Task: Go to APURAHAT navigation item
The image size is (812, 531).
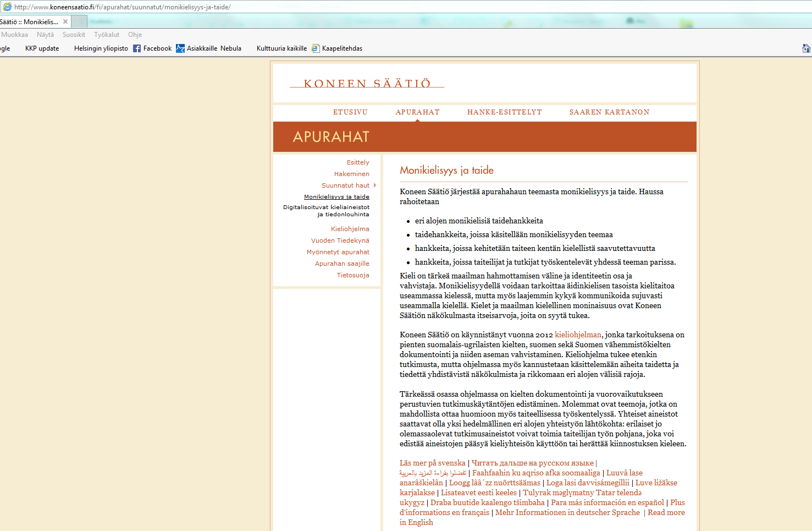Action: coord(418,112)
